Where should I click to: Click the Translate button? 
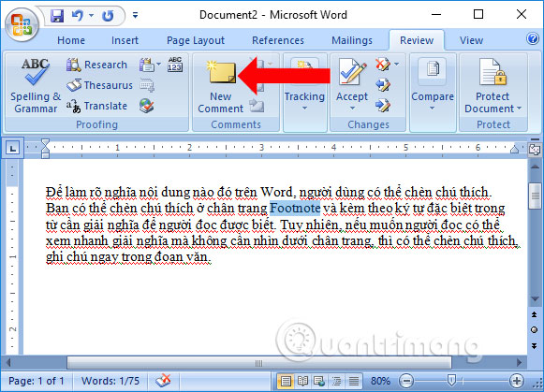96,106
